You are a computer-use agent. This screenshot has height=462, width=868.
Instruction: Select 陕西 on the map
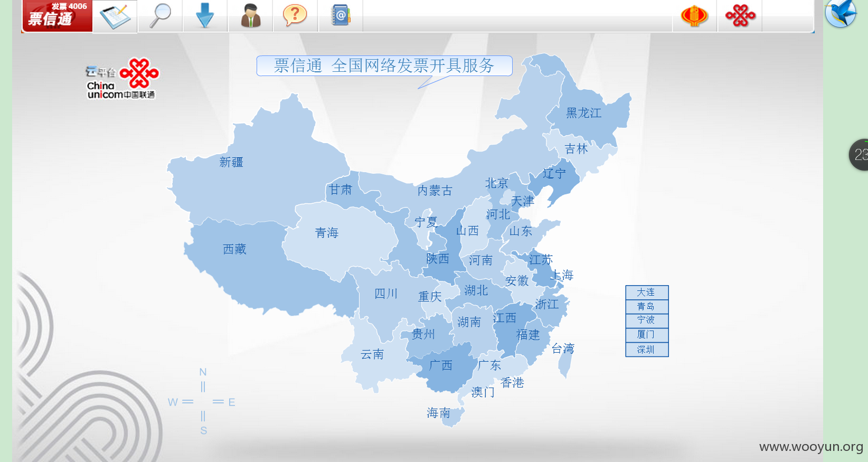[438, 259]
